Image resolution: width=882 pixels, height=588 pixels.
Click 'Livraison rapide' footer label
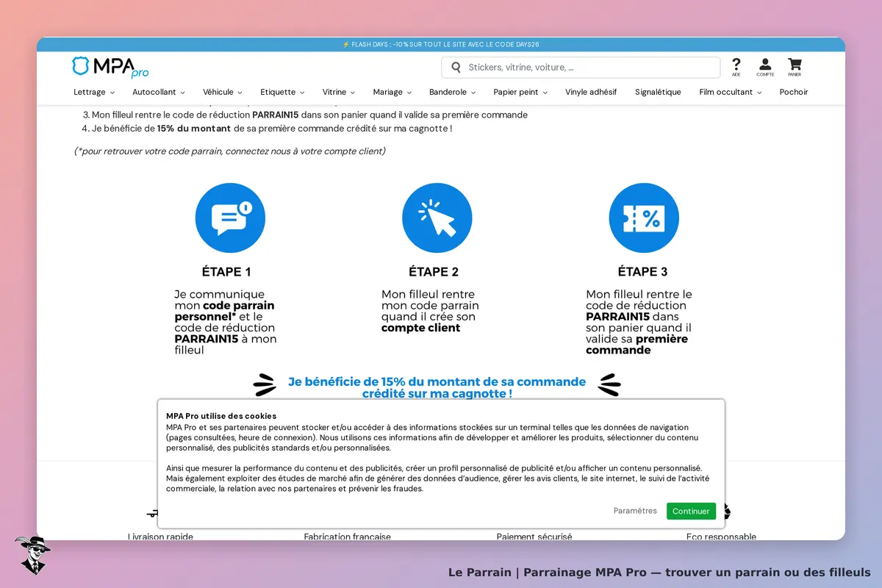[160, 537]
